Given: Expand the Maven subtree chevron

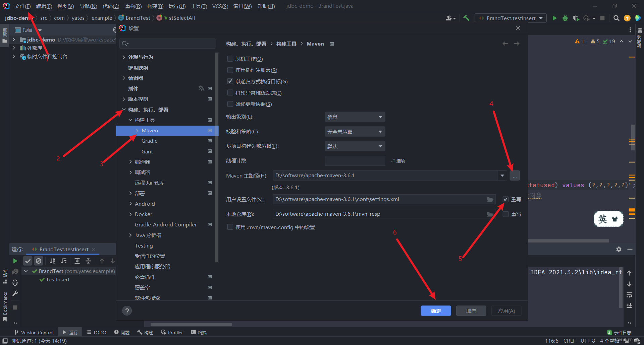Looking at the screenshot, I should coord(137,131).
